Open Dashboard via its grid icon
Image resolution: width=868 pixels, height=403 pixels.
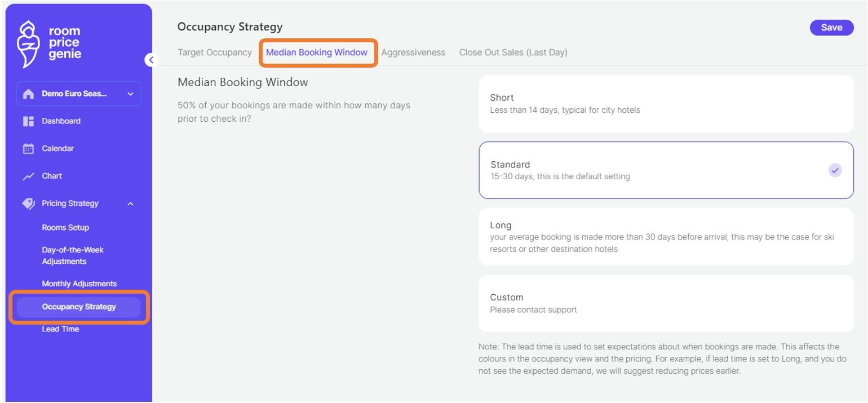(x=28, y=121)
